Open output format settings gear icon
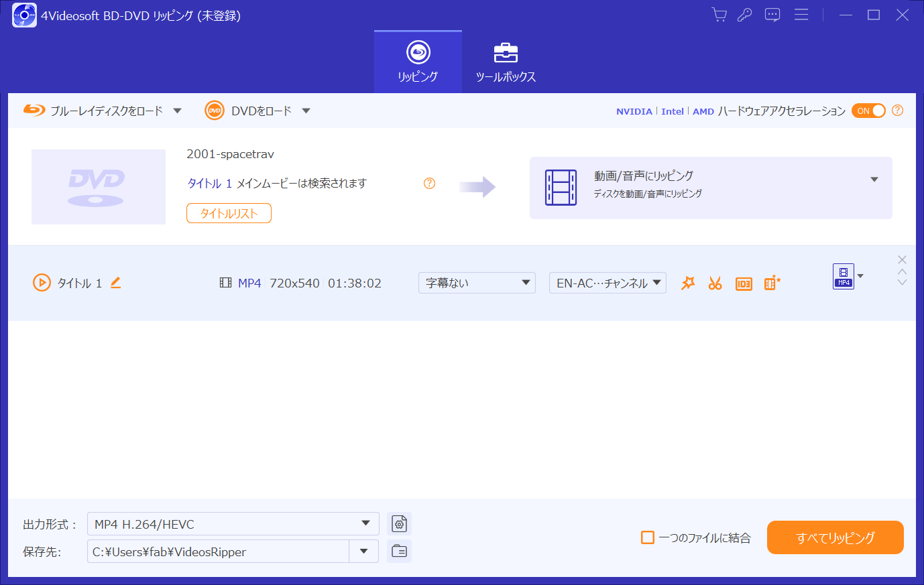924x585 pixels. click(x=399, y=524)
